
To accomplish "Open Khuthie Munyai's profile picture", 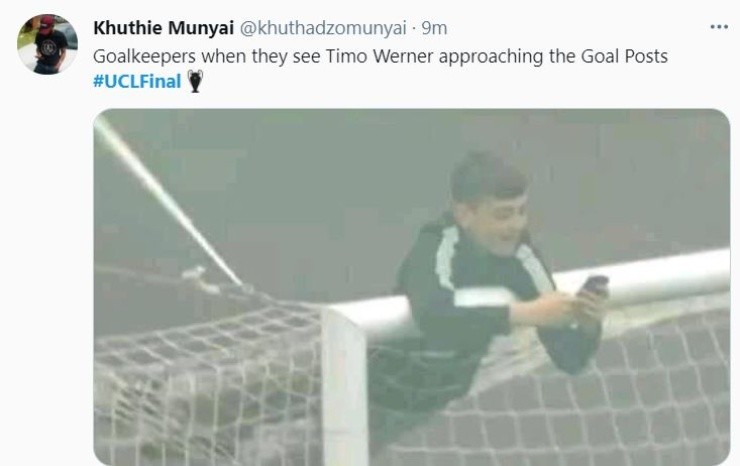I will [x=47, y=44].
